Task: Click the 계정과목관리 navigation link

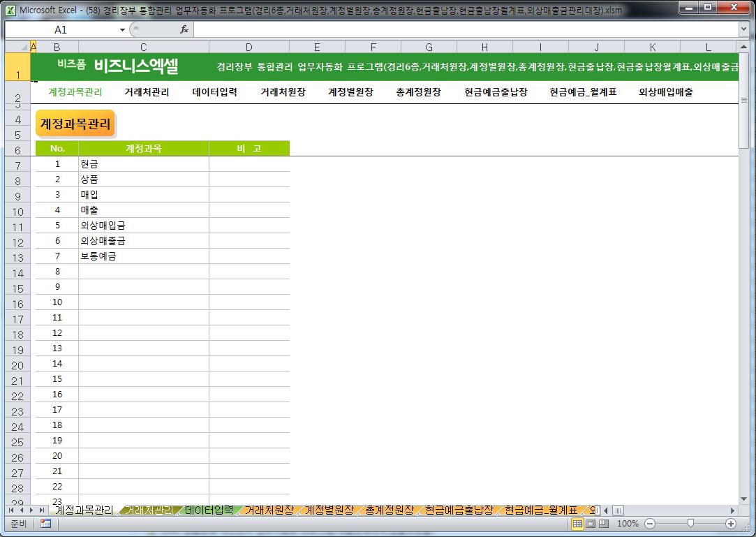Action: pos(75,92)
